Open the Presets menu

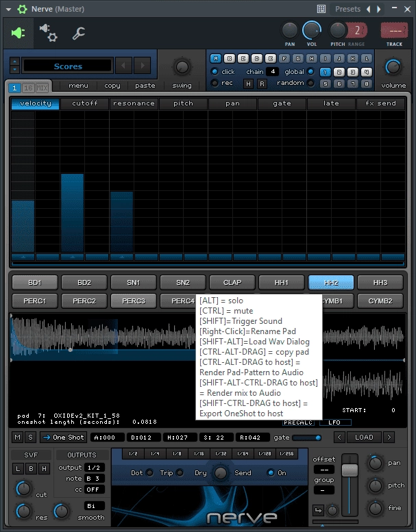347,9
